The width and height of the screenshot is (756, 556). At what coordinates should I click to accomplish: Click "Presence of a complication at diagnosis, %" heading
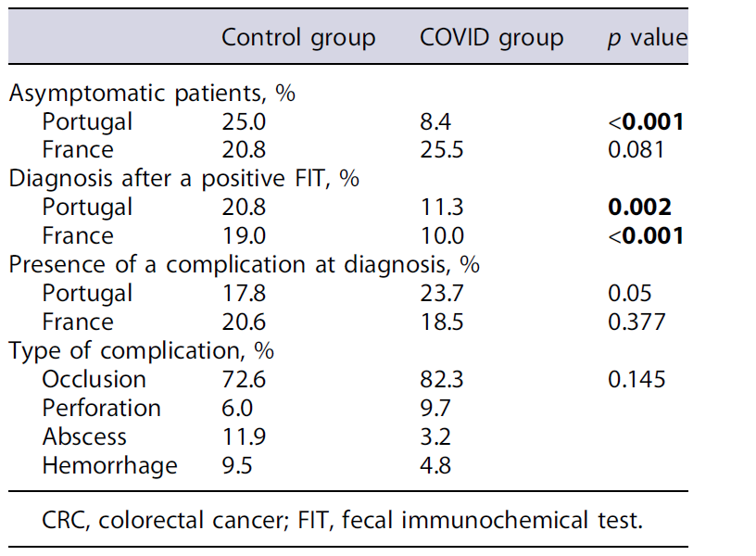point(244,264)
